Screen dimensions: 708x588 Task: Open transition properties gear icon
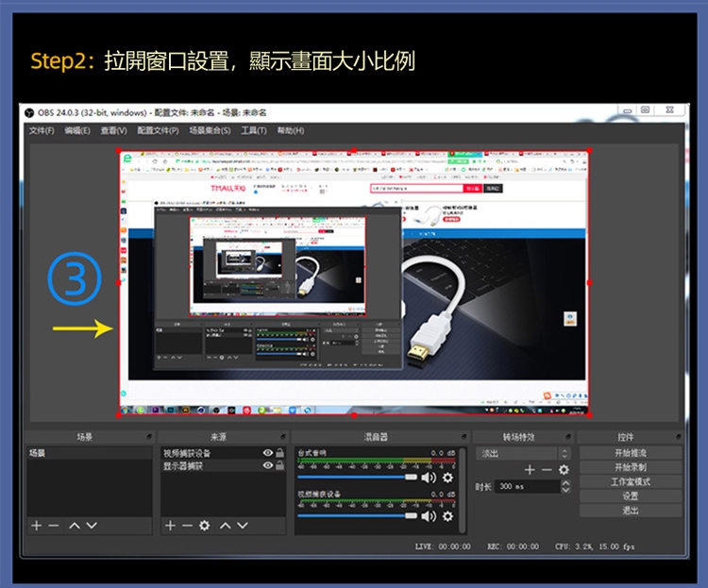pos(564,470)
